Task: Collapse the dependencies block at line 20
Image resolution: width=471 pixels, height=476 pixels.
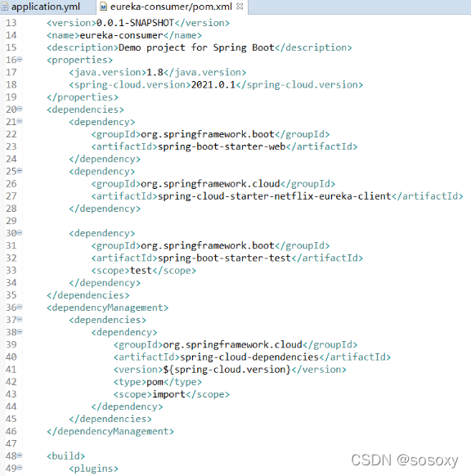Action: [20, 109]
